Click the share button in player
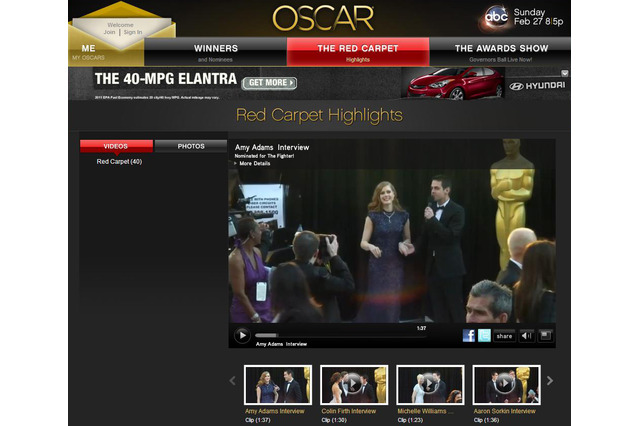This screenshot has width=640, height=426. pos(504,336)
